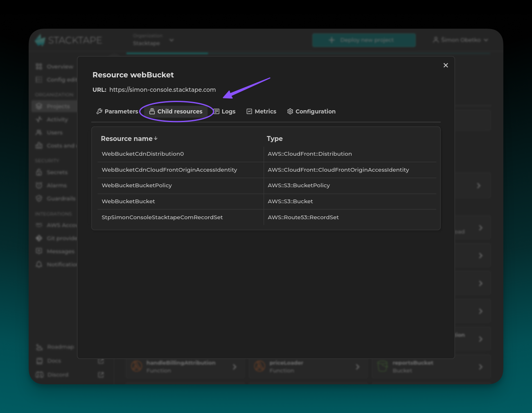The height and width of the screenshot is (413, 532).
Task: Click the Stacktape logo in the header
Action: click(x=68, y=40)
